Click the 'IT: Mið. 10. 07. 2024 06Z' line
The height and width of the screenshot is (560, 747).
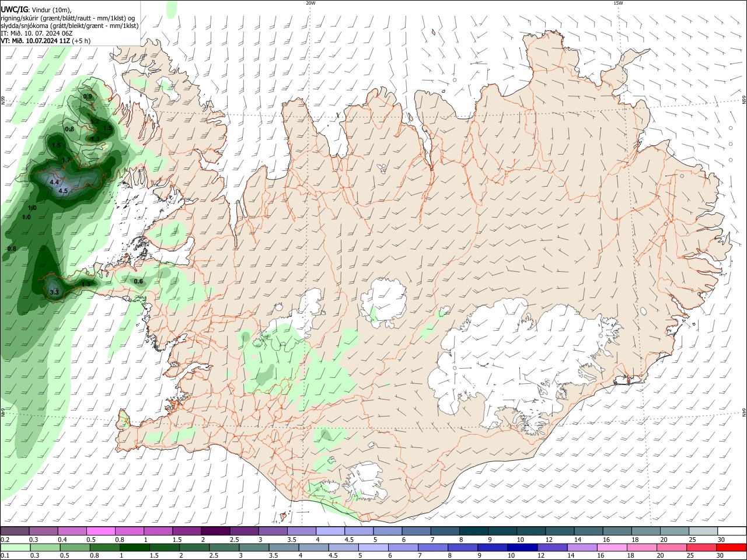tap(37, 33)
